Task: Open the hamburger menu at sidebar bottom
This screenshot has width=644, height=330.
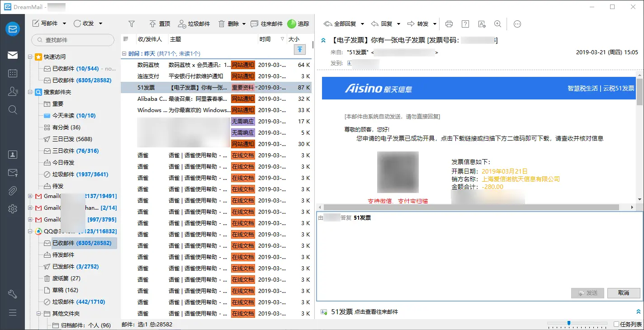Action: coord(12,313)
